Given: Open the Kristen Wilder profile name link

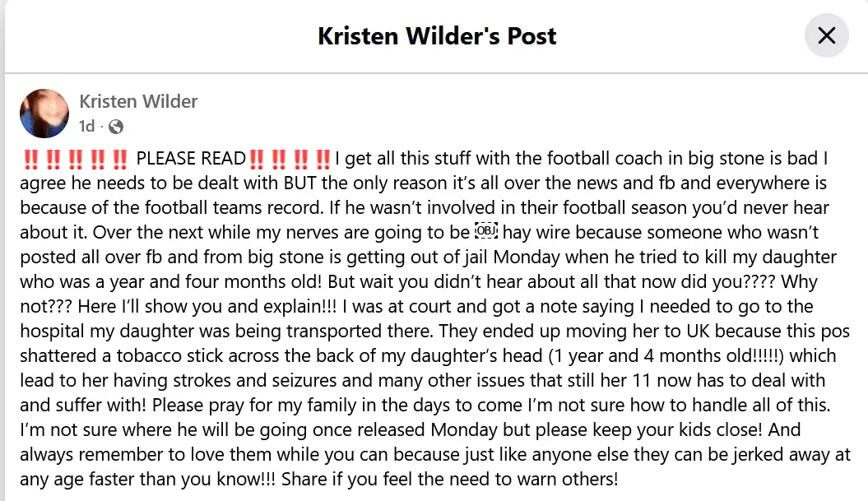Looking at the screenshot, I should pyautogui.click(x=138, y=102).
